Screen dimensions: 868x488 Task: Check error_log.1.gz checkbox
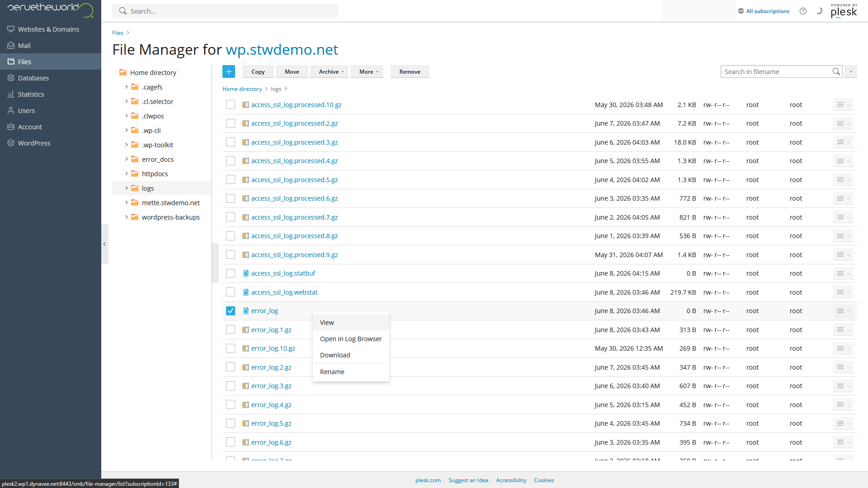(231, 330)
